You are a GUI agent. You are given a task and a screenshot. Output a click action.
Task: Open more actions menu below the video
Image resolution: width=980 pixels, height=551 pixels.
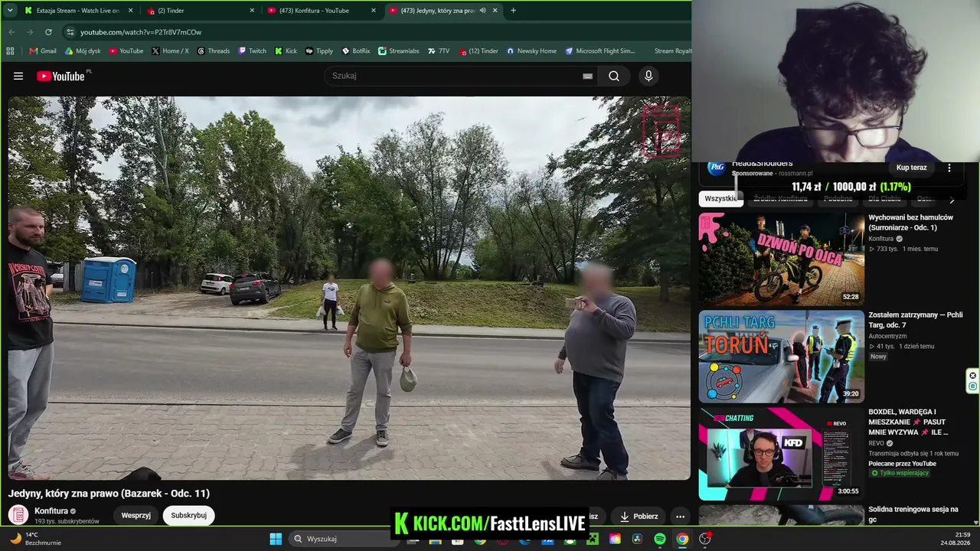pyautogui.click(x=680, y=516)
